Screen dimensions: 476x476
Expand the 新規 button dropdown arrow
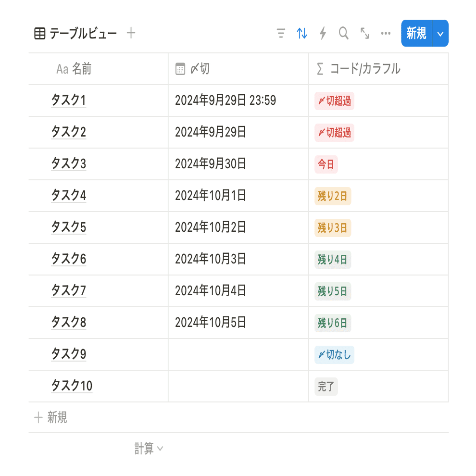point(440,33)
